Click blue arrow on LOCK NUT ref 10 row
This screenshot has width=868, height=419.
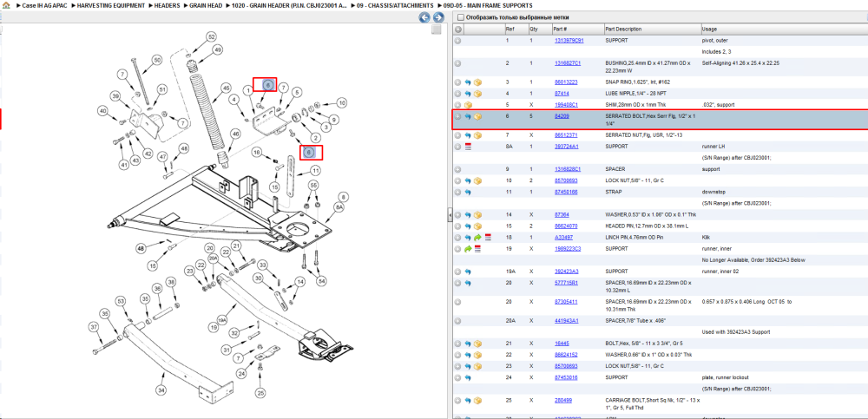468,180
